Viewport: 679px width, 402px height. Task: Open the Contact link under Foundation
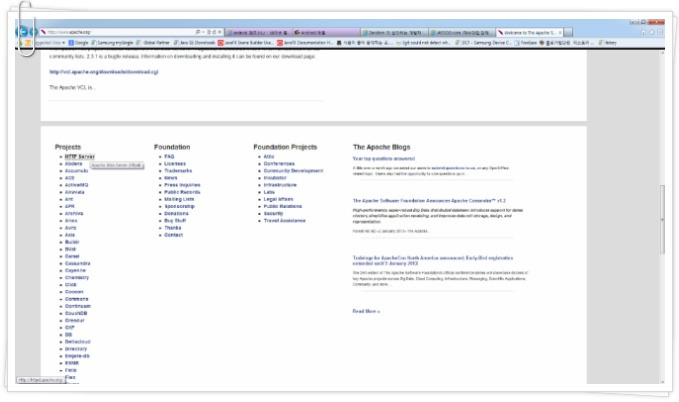[x=173, y=235]
